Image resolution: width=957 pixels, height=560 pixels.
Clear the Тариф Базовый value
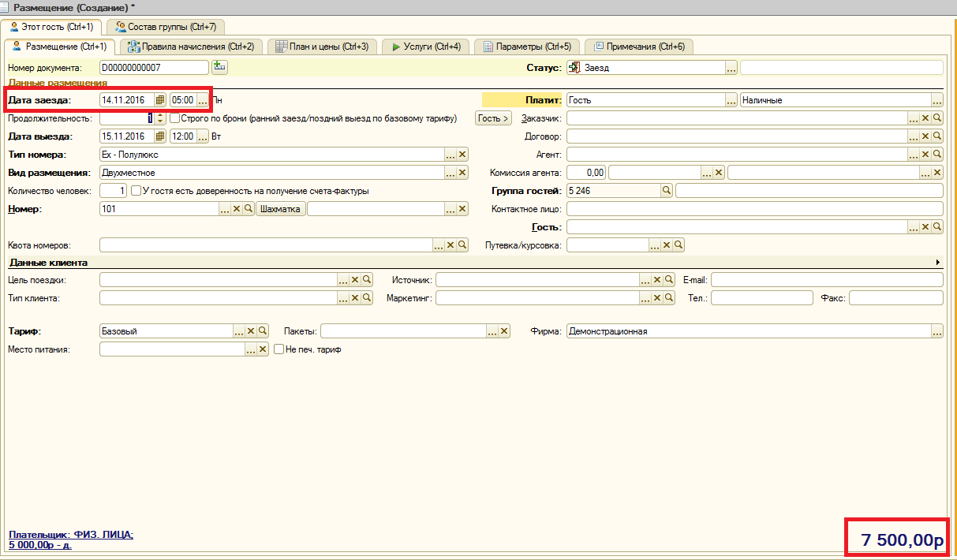point(251,331)
